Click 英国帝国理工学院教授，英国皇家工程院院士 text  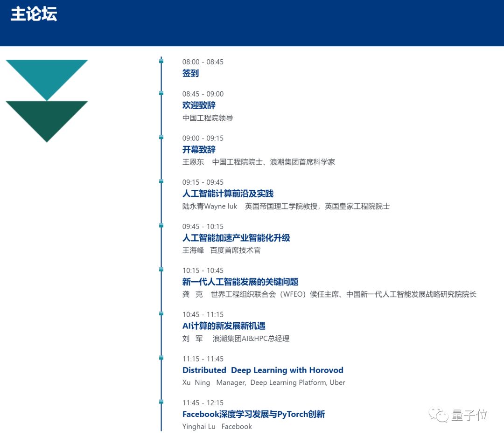point(317,206)
